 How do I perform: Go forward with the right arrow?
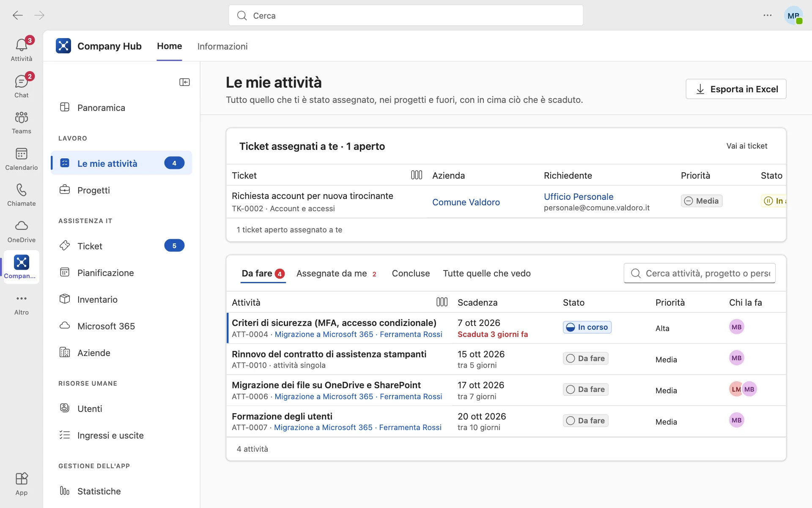[39, 16]
